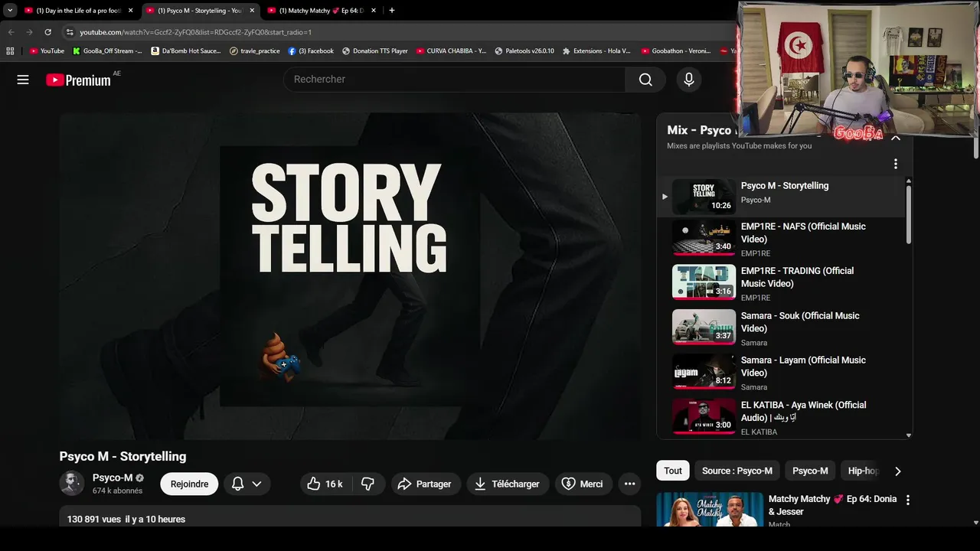The image size is (980, 551).
Task: Open options for Matchy Matchy suggestion
Action: pyautogui.click(x=908, y=500)
